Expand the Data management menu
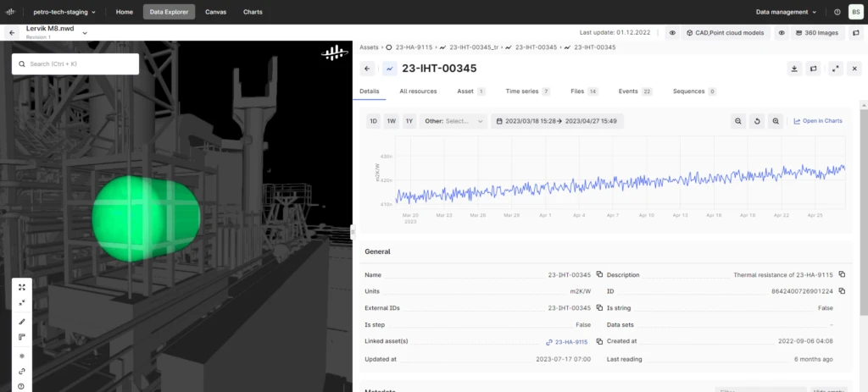The image size is (868, 392). 787,12
